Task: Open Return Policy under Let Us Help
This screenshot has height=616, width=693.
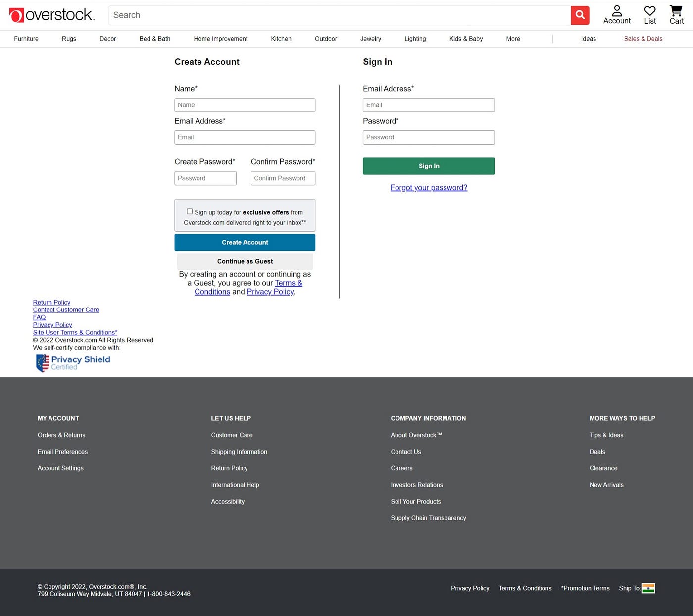Action: pos(229,468)
